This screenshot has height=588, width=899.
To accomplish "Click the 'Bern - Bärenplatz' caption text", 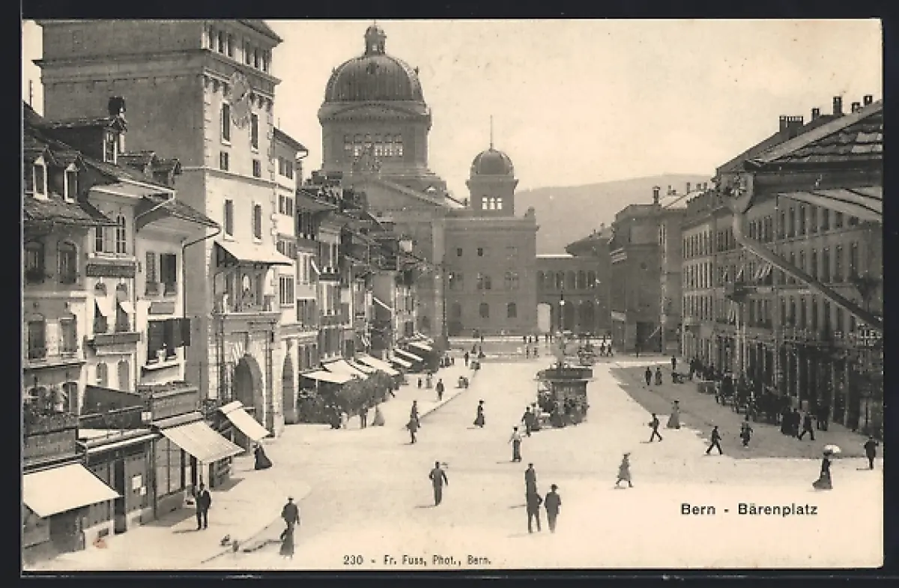I will point(748,509).
